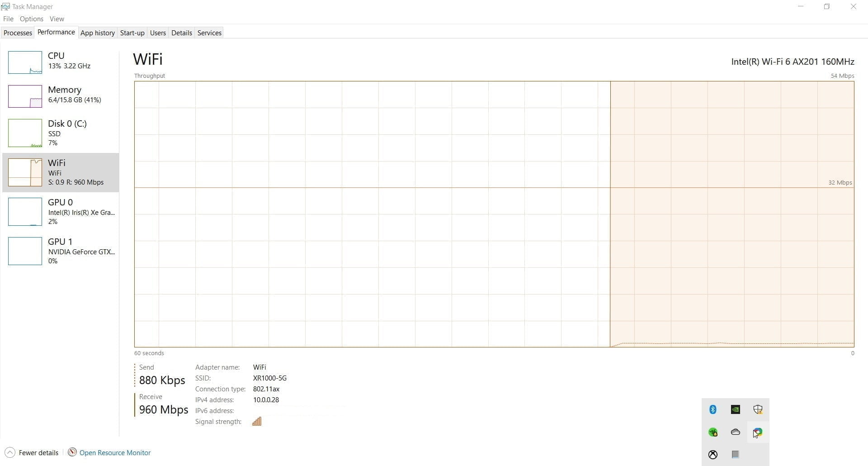Open the View menu
This screenshot has height=466, width=868.
click(x=57, y=19)
